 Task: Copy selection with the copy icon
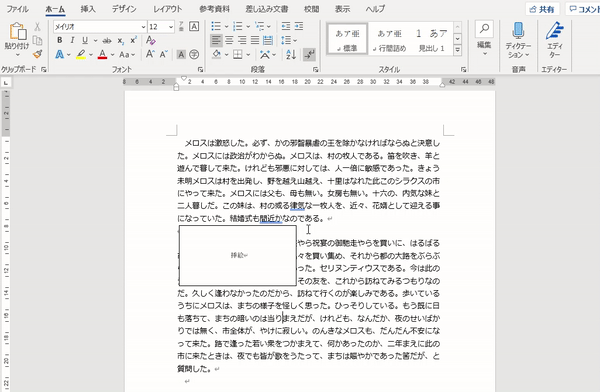[37, 40]
